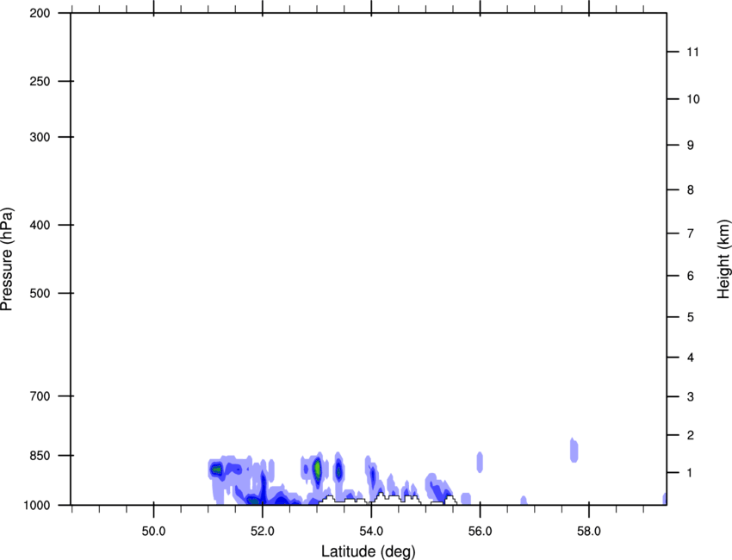The image size is (732, 560).
Task: Click the isolated light-blue patch at latitude 56
Action: coord(480,462)
